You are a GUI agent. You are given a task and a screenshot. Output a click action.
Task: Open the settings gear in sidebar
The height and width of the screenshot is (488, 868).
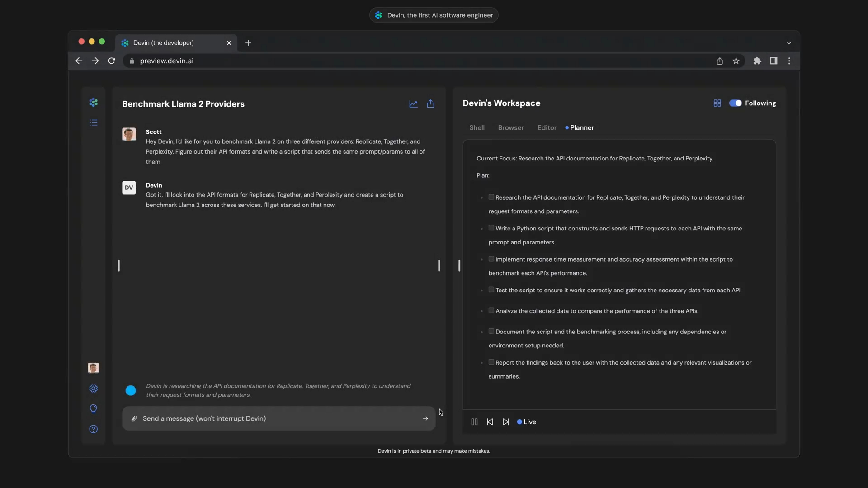(93, 389)
